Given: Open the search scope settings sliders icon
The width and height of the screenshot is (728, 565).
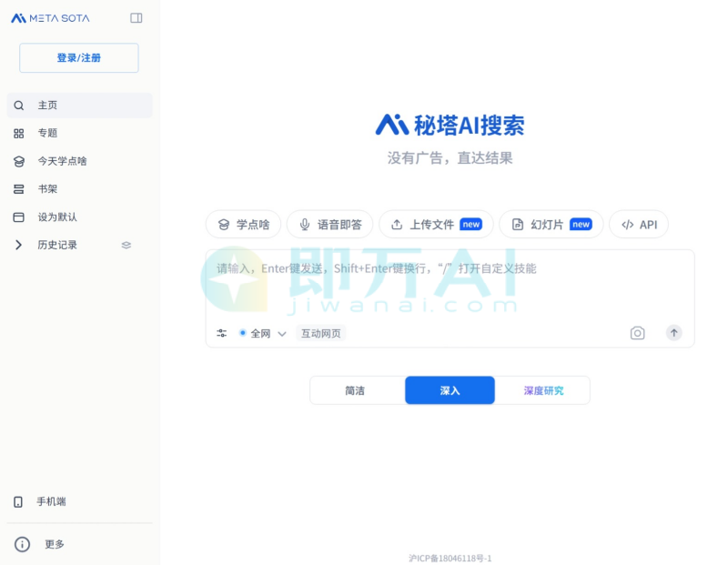Looking at the screenshot, I should (x=221, y=332).
